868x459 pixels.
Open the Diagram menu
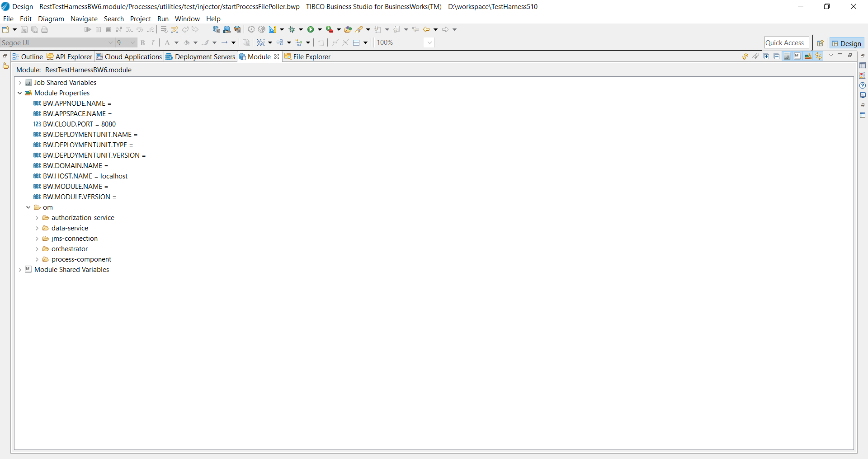(x=51, y=19)
